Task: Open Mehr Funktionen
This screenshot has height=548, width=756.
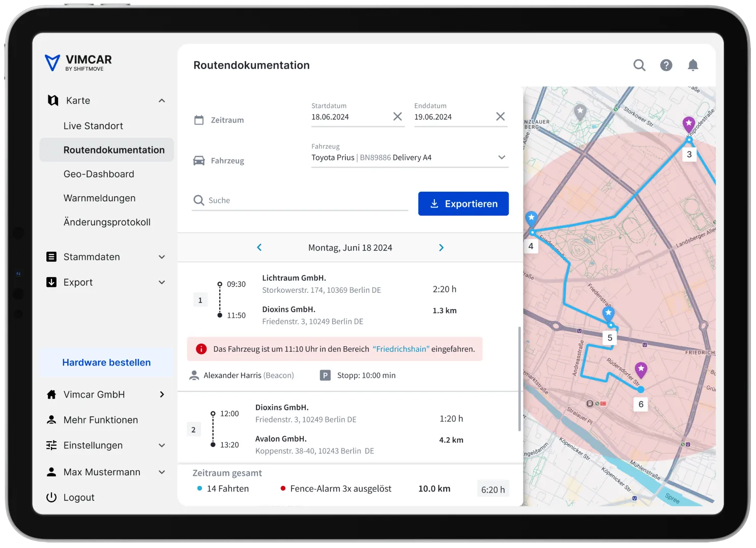Action: click(101, 420)
